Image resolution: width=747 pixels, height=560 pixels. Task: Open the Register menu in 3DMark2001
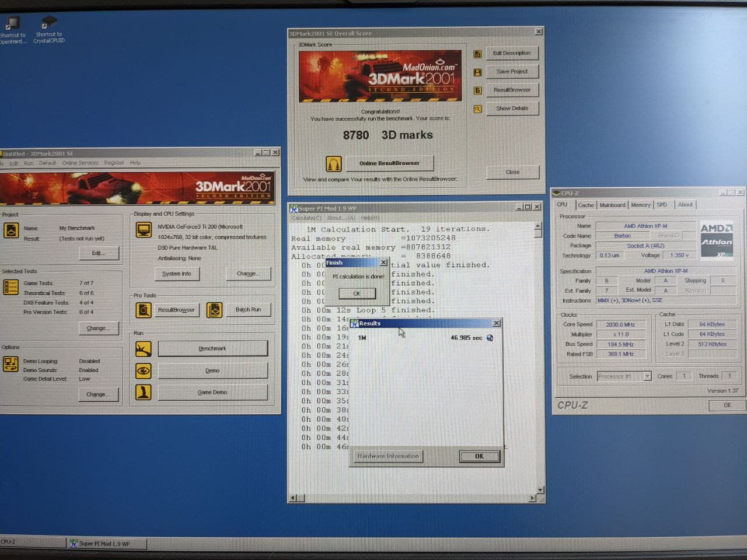114,163
